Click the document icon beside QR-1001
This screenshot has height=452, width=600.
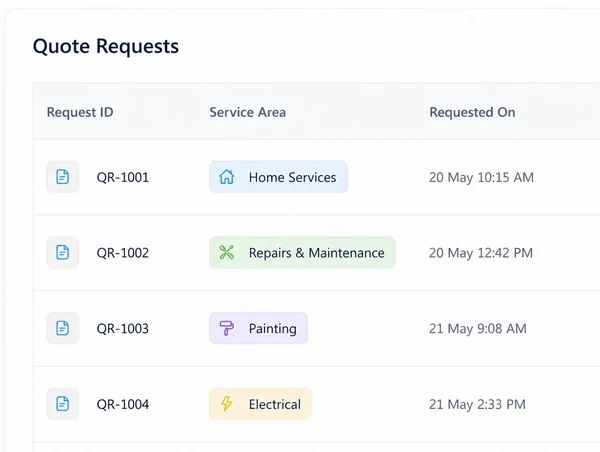click(62, 177)
